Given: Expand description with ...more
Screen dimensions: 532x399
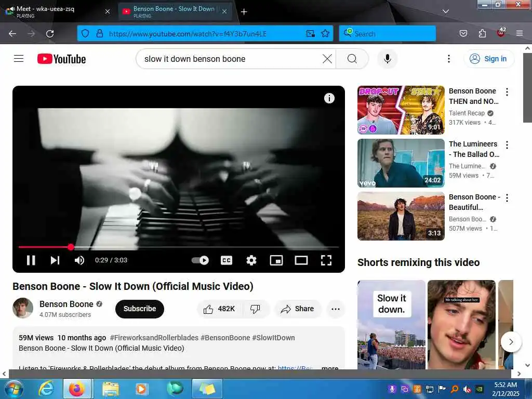Looking at the screenshot, I should point(329,367).
